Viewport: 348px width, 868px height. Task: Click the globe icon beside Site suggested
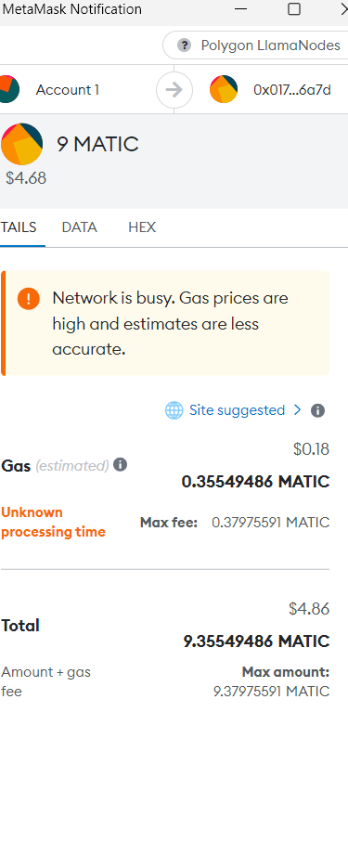[174, 410]
